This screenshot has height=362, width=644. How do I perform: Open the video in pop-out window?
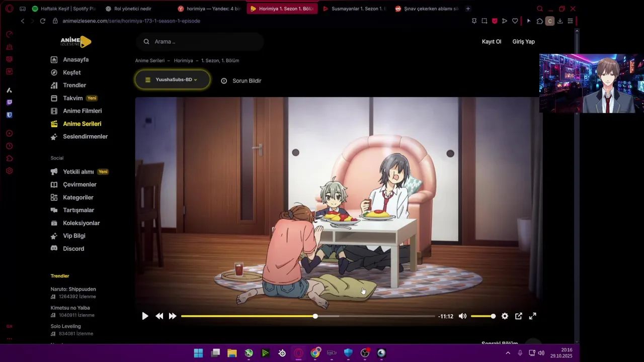coord(519,316)
